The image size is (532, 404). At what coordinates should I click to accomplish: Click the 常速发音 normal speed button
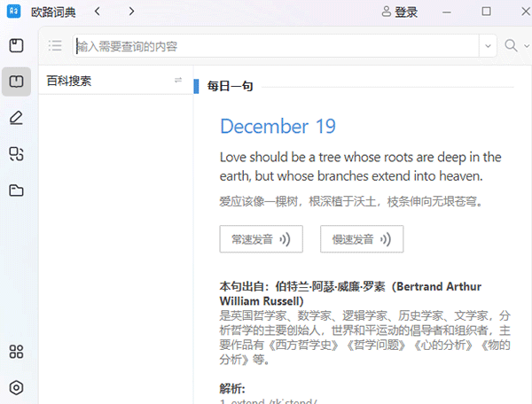pos(261,239)
